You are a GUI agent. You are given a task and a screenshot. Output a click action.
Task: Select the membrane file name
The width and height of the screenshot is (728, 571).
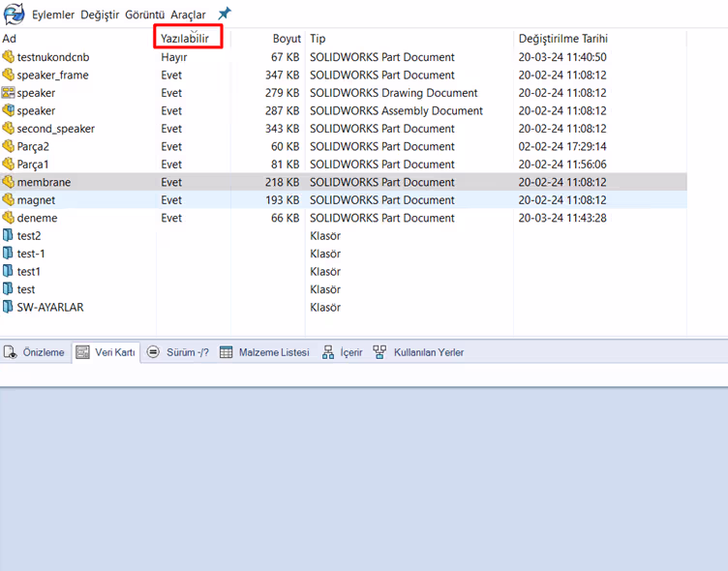click(44, 182)
